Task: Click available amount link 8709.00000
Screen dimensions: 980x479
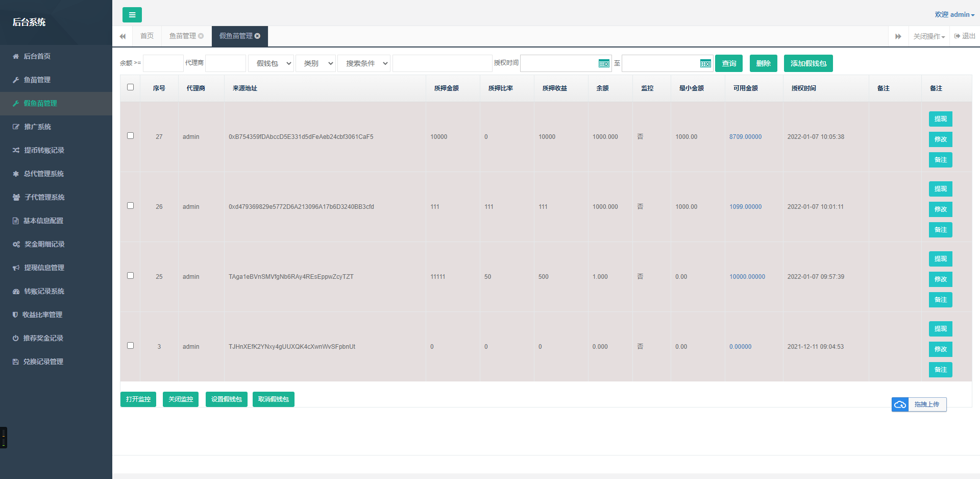Action: pyautogui.click(x=745, y=137)
